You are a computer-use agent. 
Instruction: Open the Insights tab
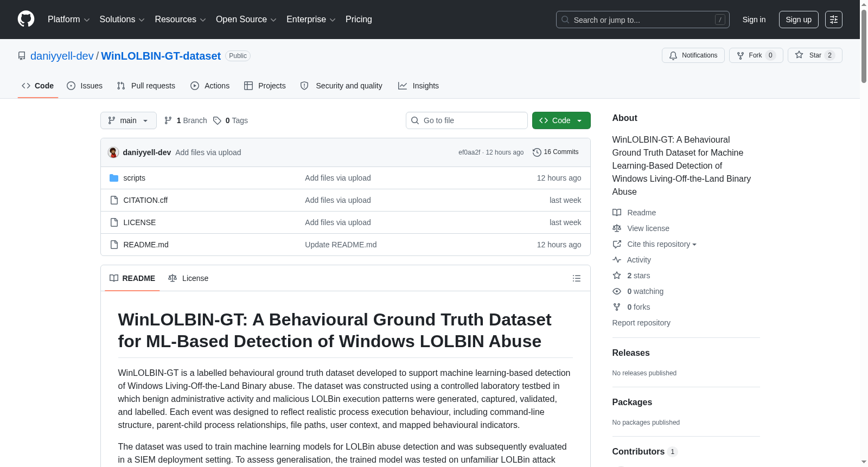click(418, 86)
